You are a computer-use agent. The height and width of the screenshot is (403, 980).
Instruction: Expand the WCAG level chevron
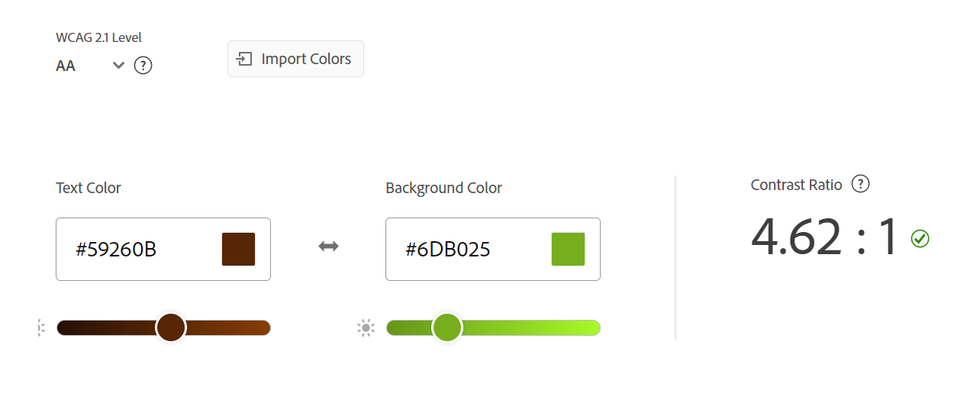118,66
